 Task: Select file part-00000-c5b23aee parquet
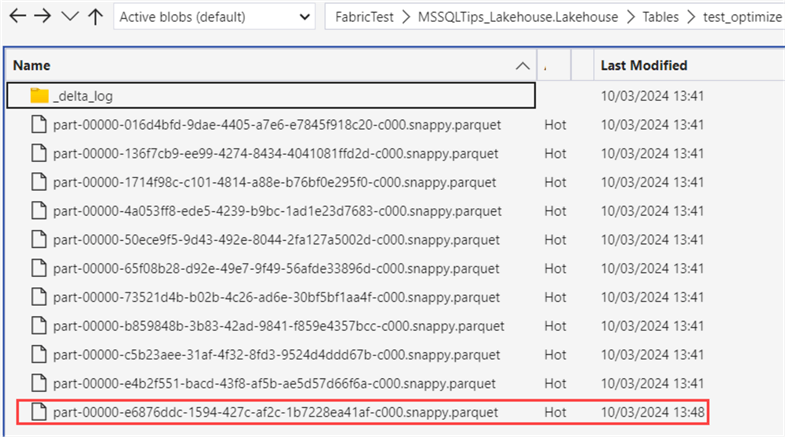[276, 355]
